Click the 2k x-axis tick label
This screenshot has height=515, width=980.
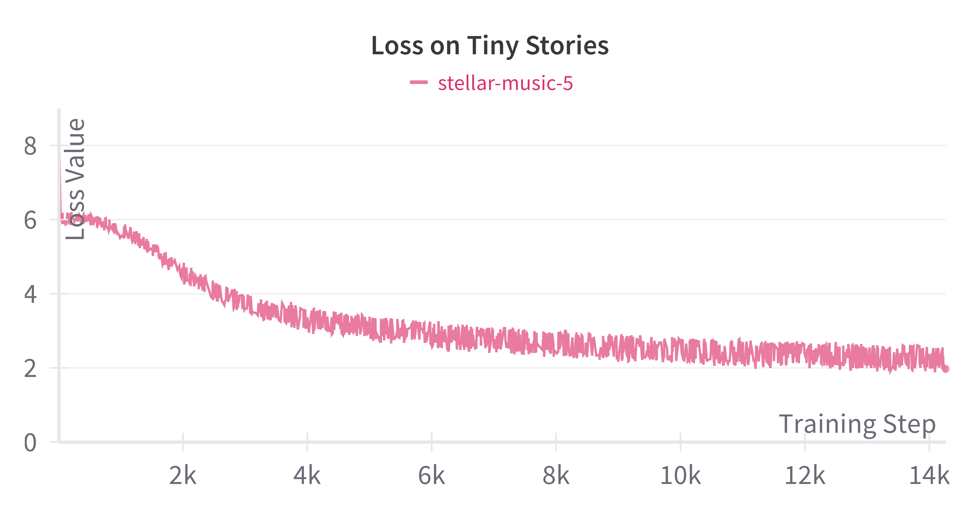(x=183, y=475)
